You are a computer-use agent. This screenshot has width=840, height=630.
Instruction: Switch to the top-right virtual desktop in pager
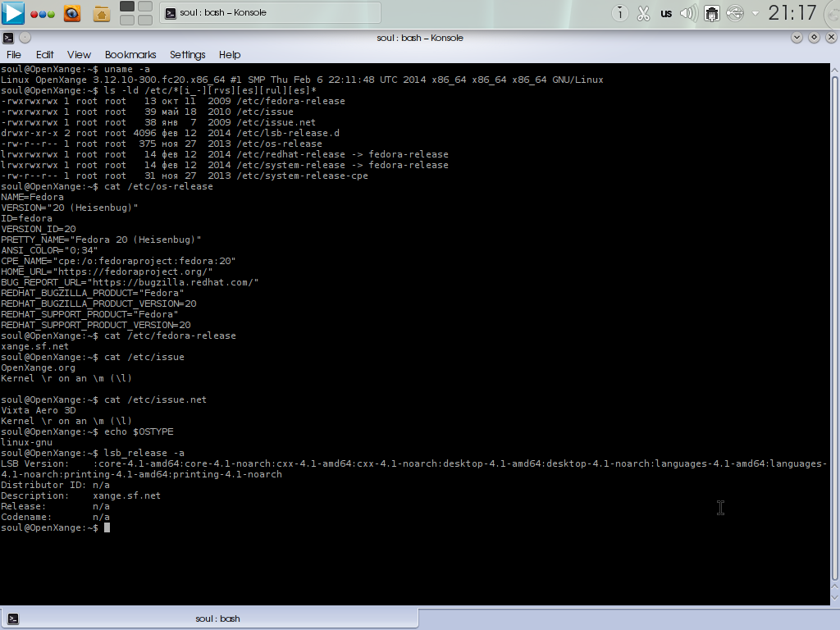coord(145,7)
